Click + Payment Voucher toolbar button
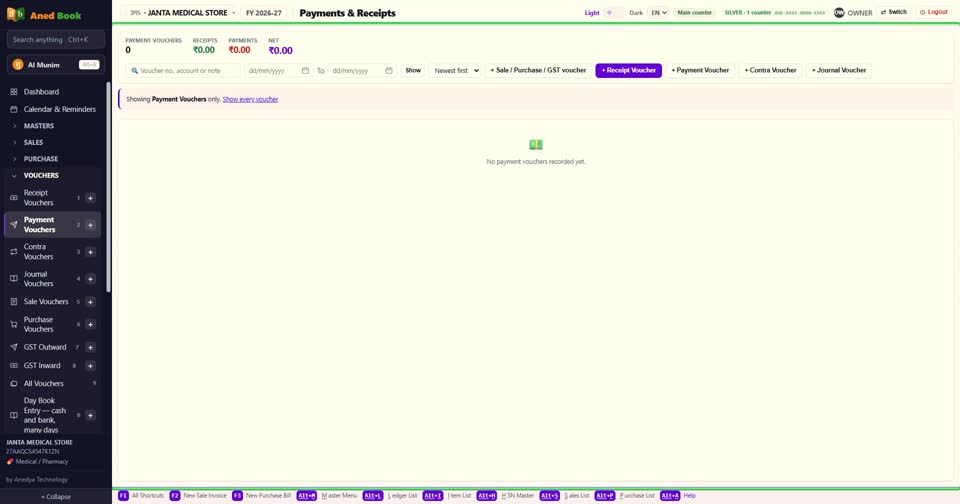960x504 pixels. tap(700, 70)
